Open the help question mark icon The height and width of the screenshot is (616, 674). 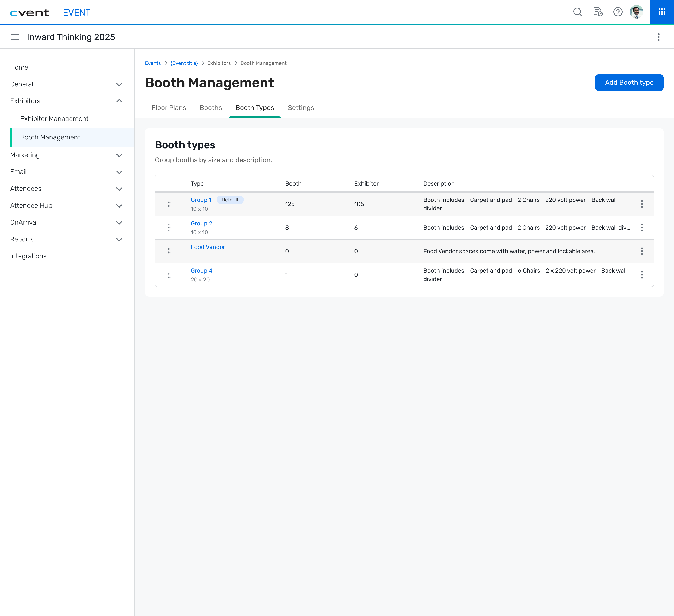pos(618,12)
